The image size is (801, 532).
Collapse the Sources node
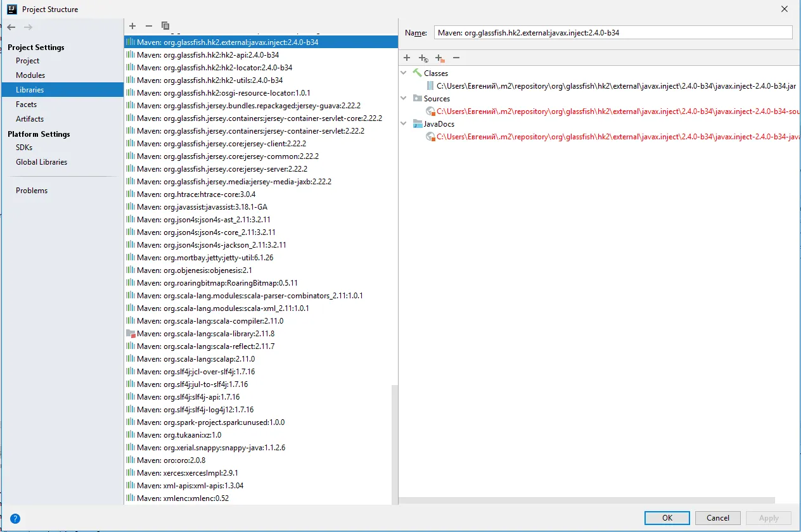tap(404, 98)
